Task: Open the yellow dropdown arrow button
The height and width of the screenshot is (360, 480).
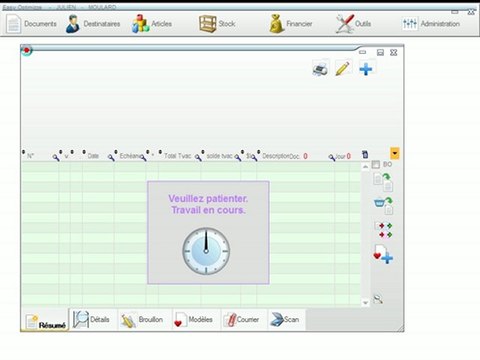Action: [395, 154]
